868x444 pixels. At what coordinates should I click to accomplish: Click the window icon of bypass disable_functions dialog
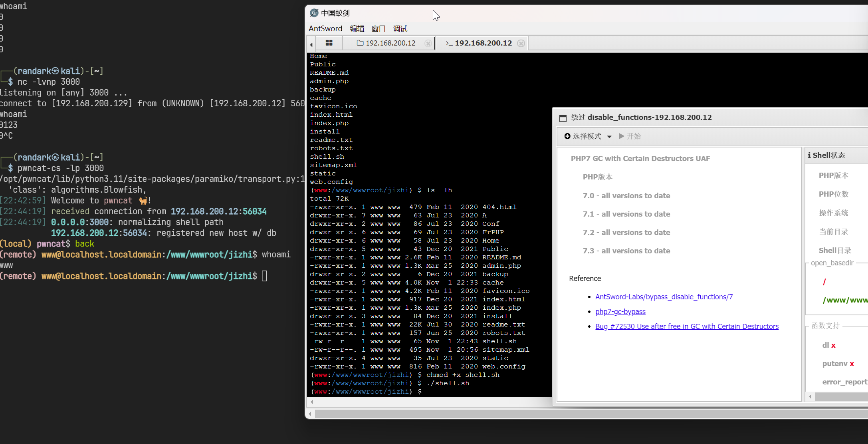[x=563, y=118]
